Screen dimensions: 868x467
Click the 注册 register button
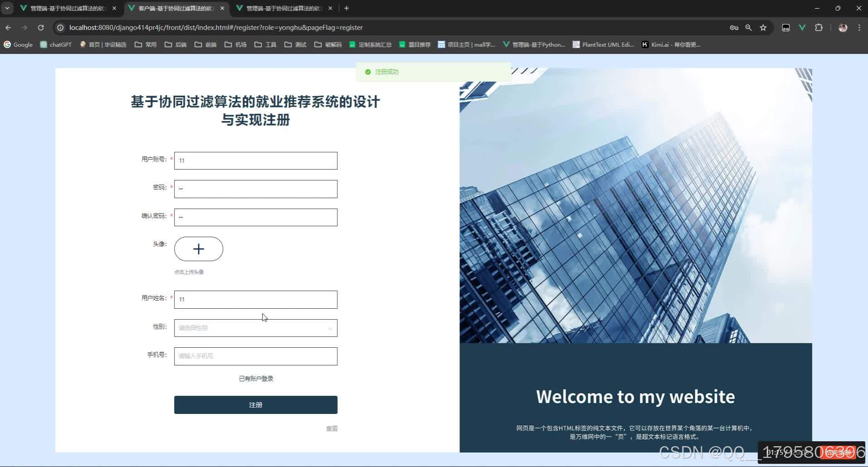click(x=256, y=405)
